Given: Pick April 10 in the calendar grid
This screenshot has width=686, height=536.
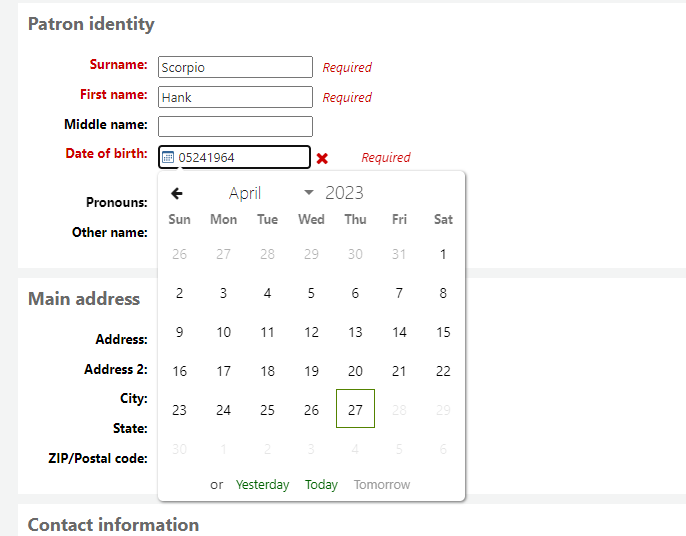Looking at the screenshot, I should [223, 332].
